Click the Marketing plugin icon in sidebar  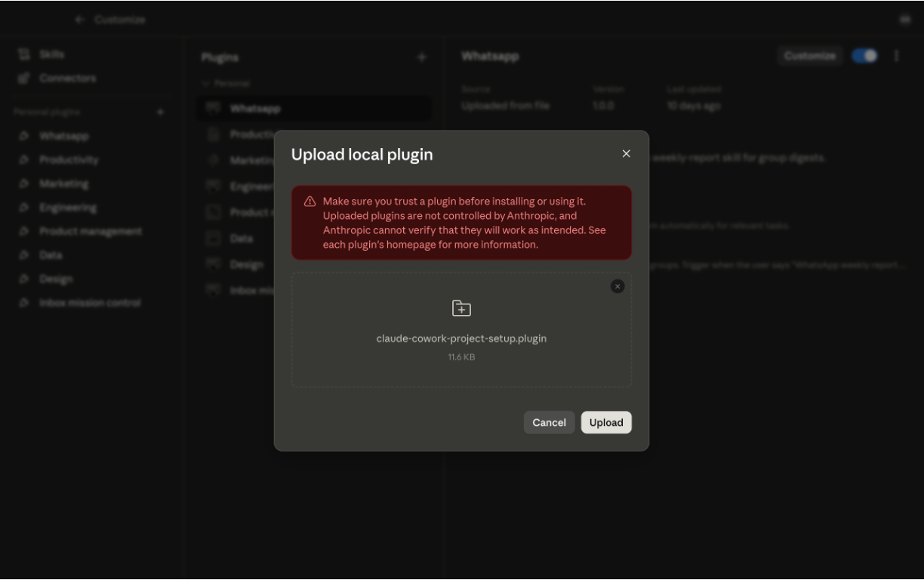pyautogui.click(x=24, y=184)
